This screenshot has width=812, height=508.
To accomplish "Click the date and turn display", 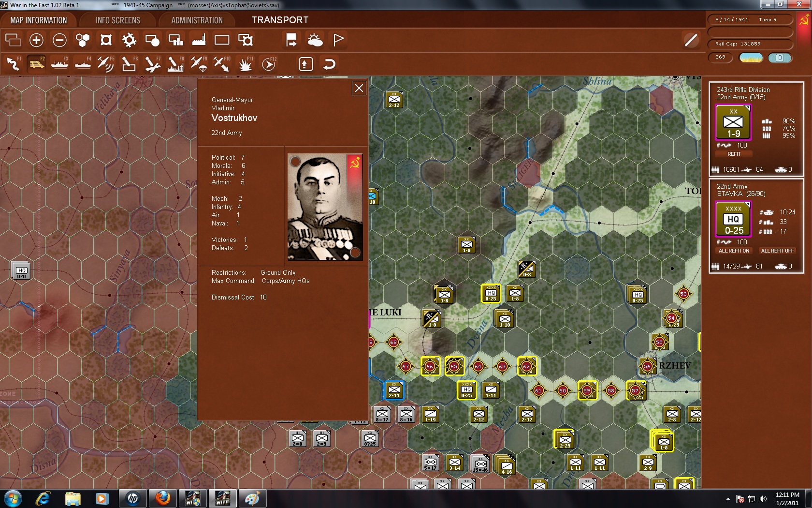I will (751, 20).
